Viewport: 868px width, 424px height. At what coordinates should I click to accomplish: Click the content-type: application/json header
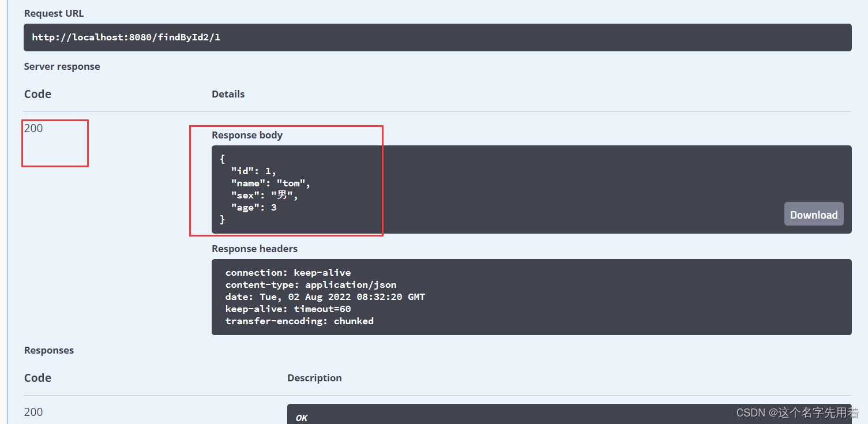coord(311,284)
